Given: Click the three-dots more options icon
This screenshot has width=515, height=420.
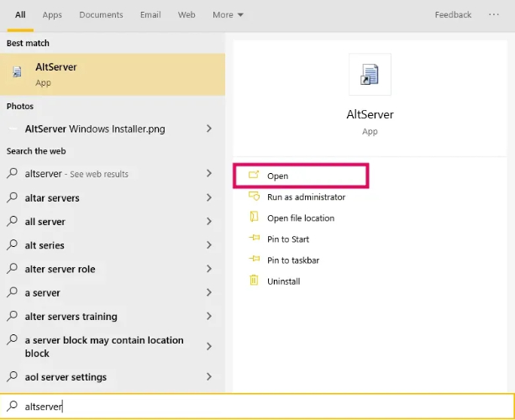Looking at the screenshot, I should [x=491, y=14].
